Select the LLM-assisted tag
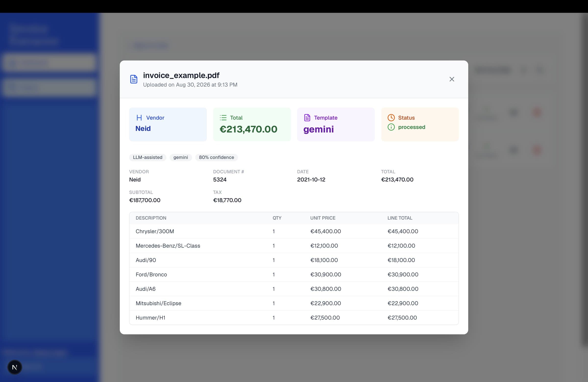Viewport: 588px width, 382px height. pos(147,157)
